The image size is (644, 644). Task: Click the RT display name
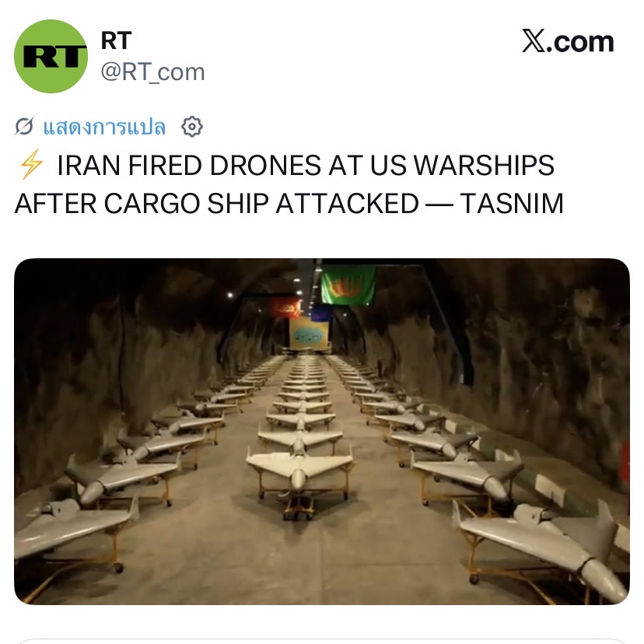pyautogui.click(x=116, y=40)
